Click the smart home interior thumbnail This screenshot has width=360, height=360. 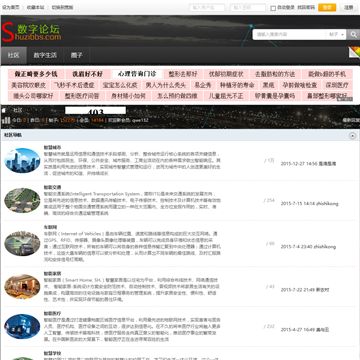click(22, 286)
